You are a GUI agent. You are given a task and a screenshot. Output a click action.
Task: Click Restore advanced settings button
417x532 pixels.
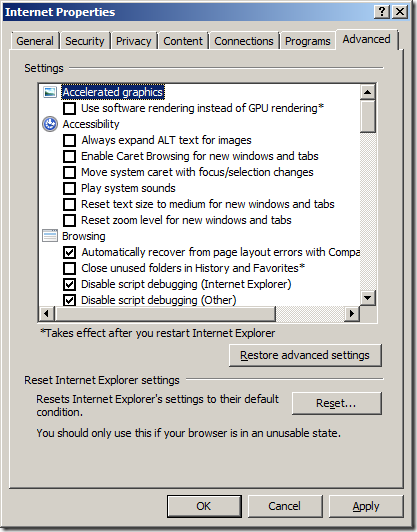pyautogui.click(x=305, y=355)
